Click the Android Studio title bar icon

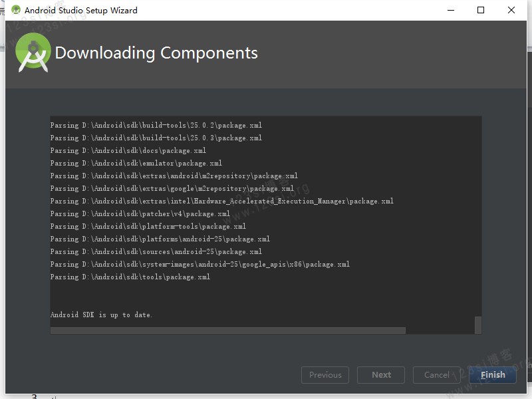coord(15,10)
